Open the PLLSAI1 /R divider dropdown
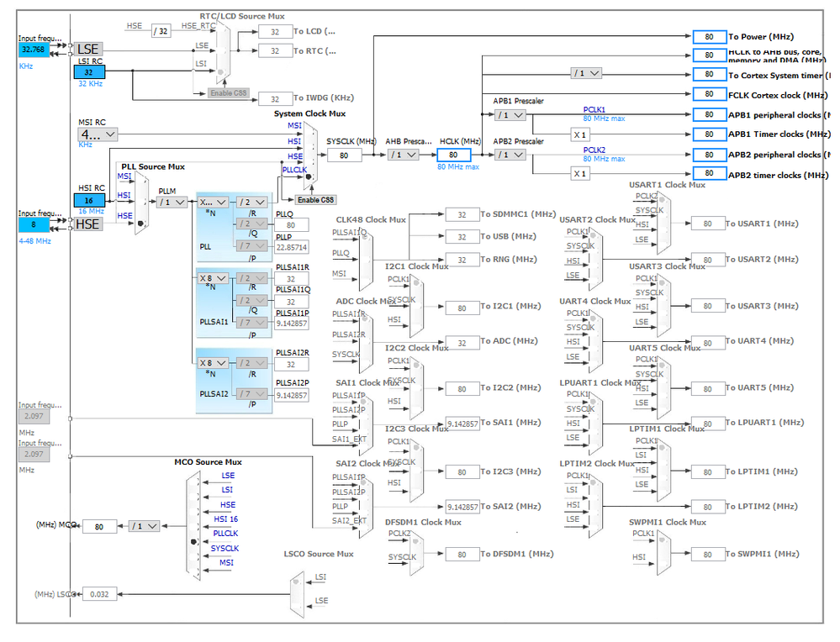The image size is (840, 642). (251, 278)
